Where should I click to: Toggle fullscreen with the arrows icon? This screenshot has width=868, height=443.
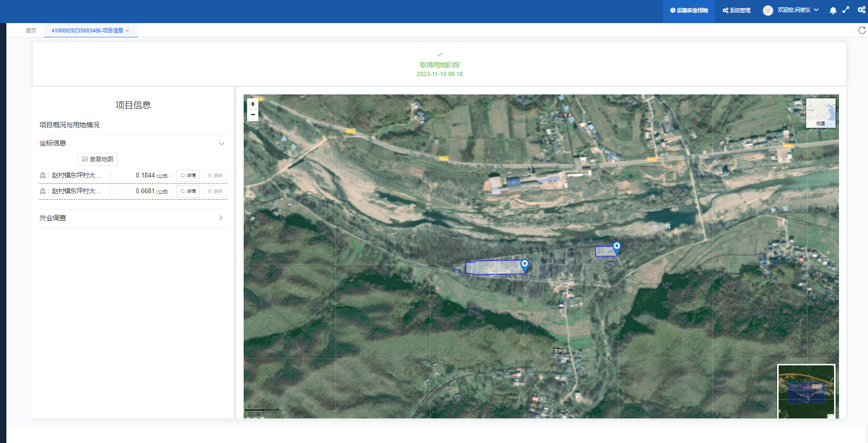click(846, 10)
